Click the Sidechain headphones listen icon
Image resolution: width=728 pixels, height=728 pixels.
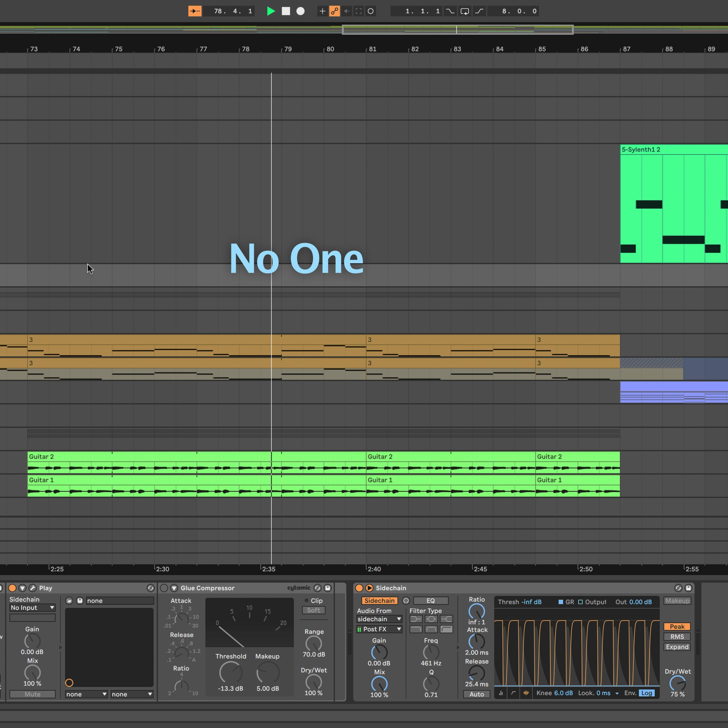point(406,601)
